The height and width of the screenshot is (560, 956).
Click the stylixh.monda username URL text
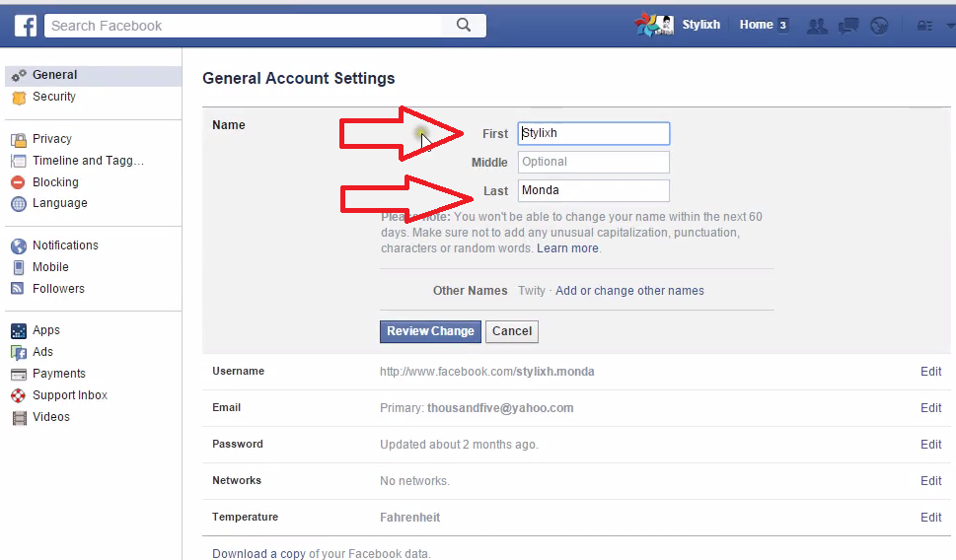point(487,371)
